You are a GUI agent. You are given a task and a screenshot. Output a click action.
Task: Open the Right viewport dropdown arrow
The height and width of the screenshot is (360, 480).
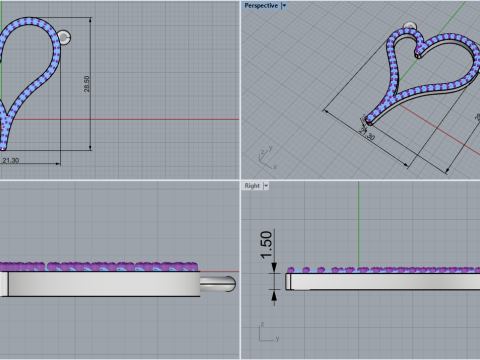click(266, 186)
